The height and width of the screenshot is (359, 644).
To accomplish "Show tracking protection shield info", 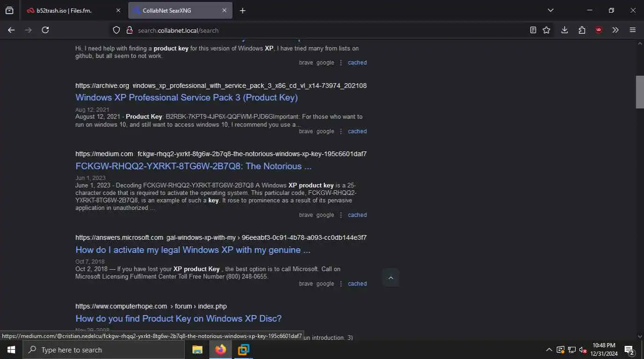I will coord(117,30).
